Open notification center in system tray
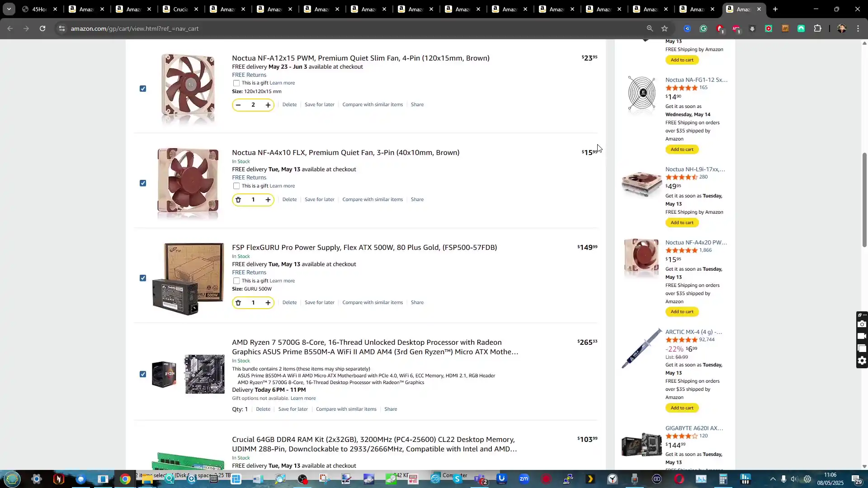The image size is (868, 488). 856,479
